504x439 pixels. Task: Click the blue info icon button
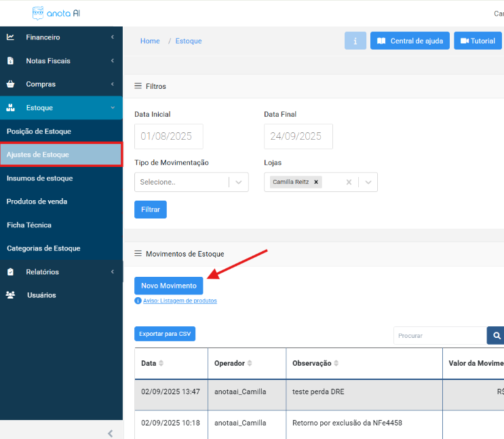(355, 41)
